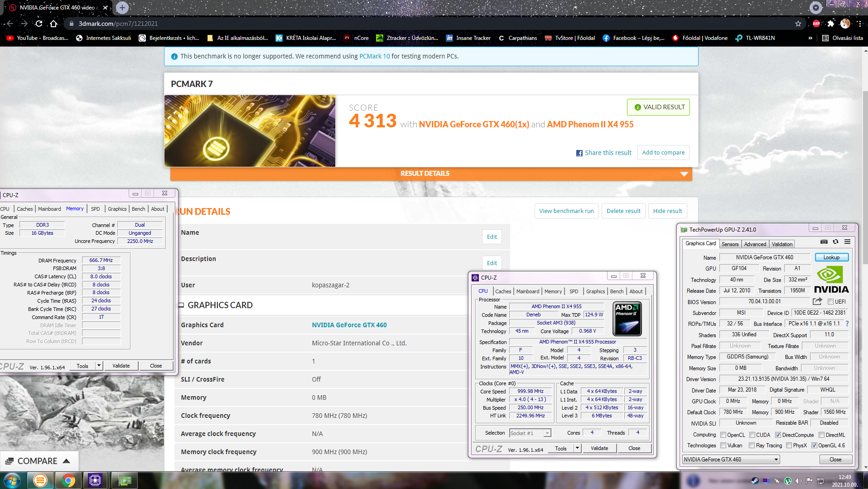Open the Adblock Plus extension
This screenshot has height=489, width=868.
(x=816, y=24)
